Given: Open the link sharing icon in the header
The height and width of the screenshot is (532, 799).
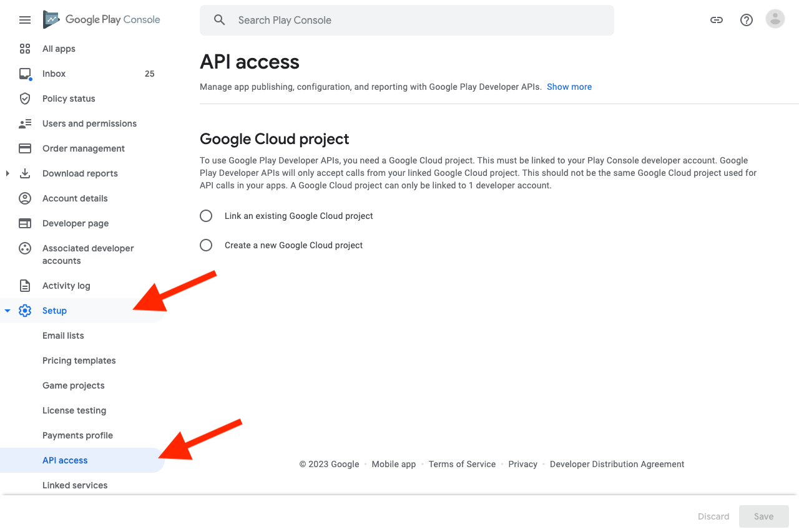Looking at the screenshot, I should [716, 20].
